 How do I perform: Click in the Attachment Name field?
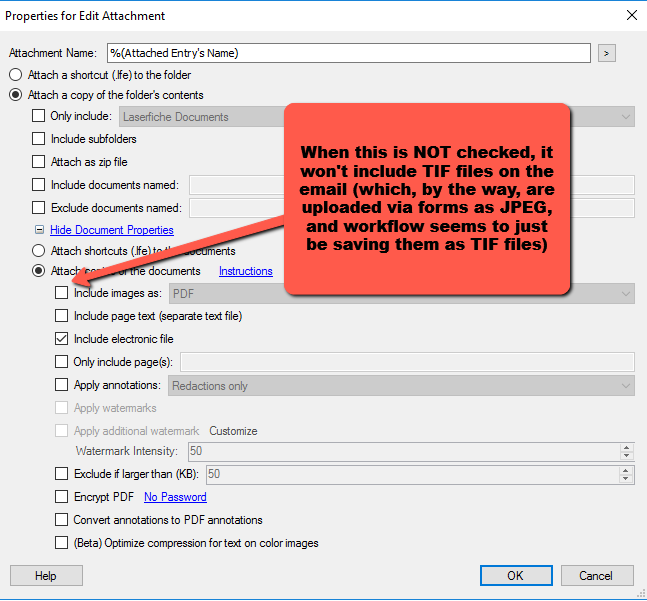[349, 53]
